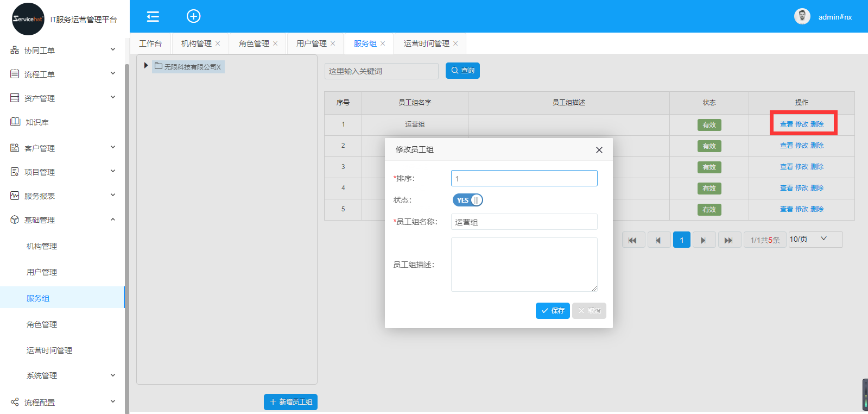Image resolution: width=868 pixels, height=414 pixels.
Task: Click the previous page arrow
Action: (658, 240)
